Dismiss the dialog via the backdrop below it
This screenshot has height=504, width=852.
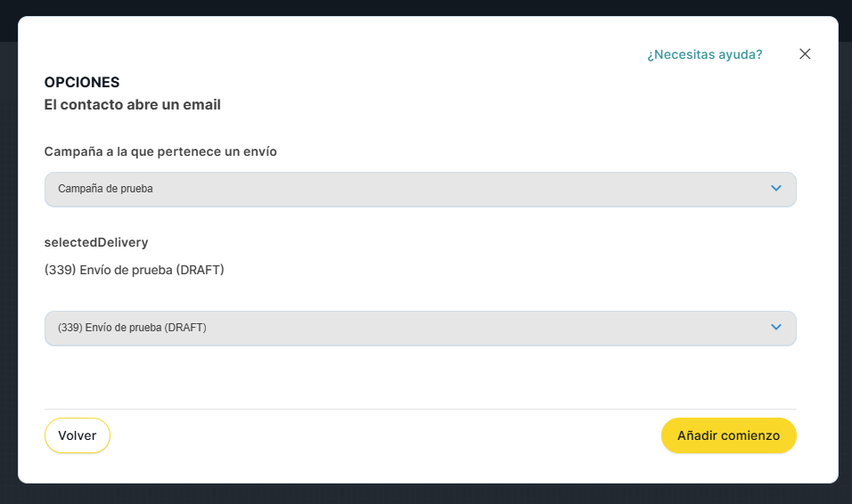tap(426, 494)
